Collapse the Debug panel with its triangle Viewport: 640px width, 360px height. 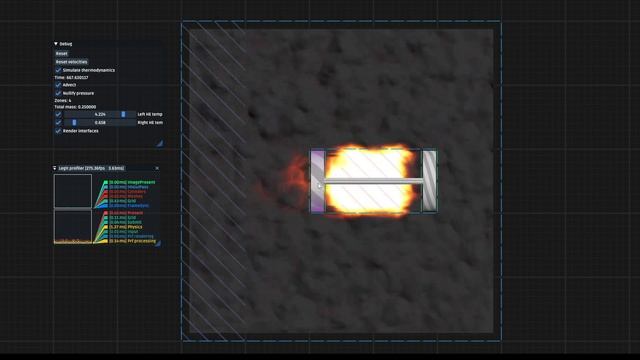pyautogui.click(x=56, y=44)
